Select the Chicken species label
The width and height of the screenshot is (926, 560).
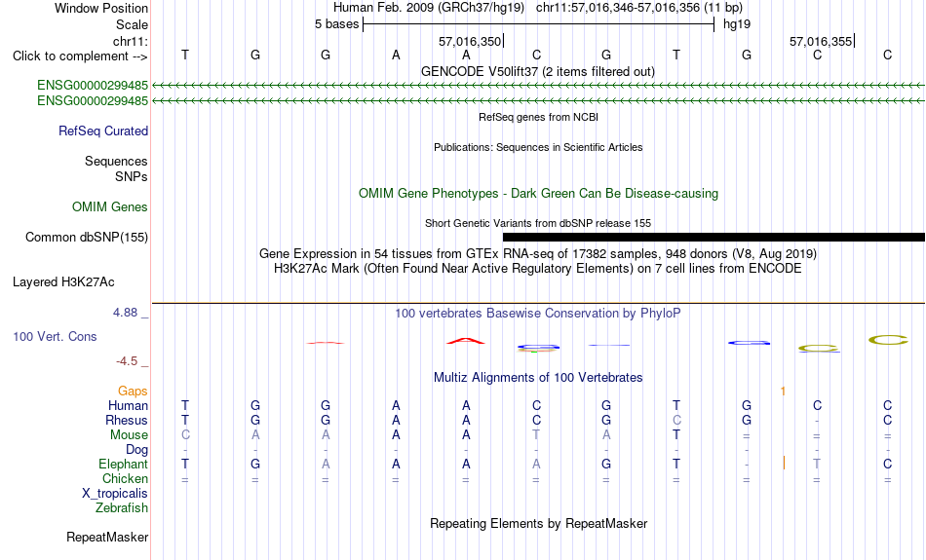point(125,478)
